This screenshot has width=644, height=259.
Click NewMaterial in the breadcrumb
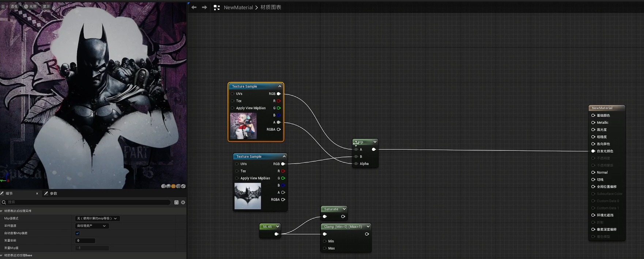pos(238,7)
